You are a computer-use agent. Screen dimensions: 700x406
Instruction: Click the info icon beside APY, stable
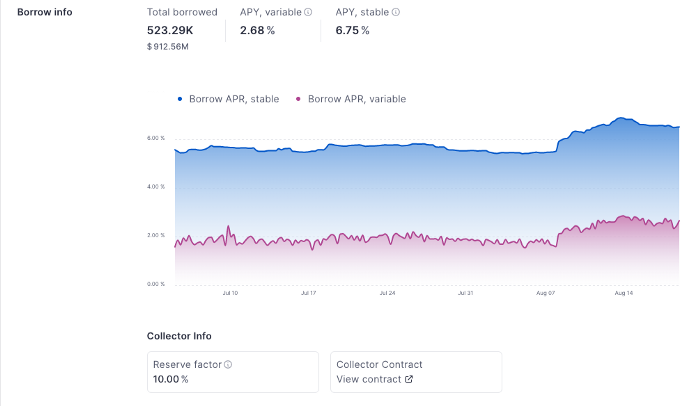396,13
